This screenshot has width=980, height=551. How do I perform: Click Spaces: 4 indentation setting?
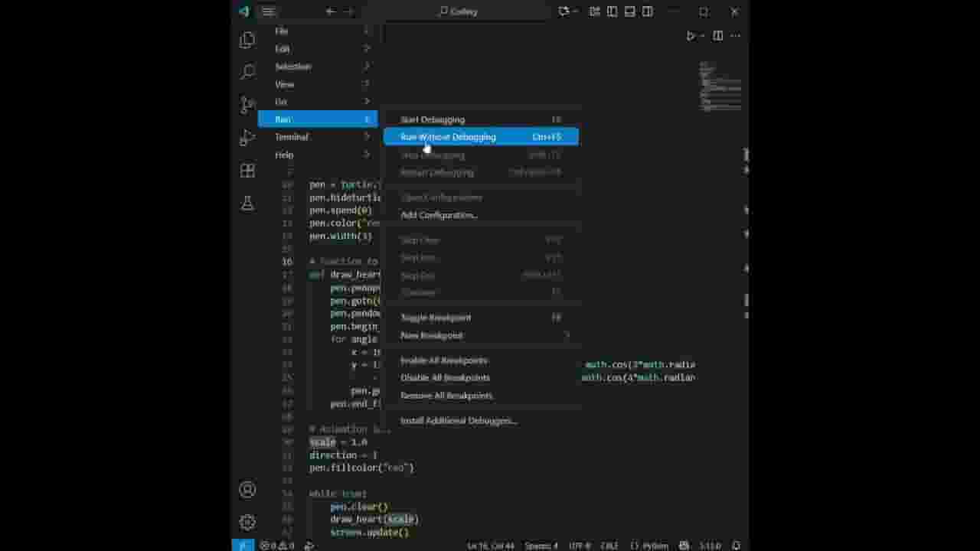tap(541, 546)
